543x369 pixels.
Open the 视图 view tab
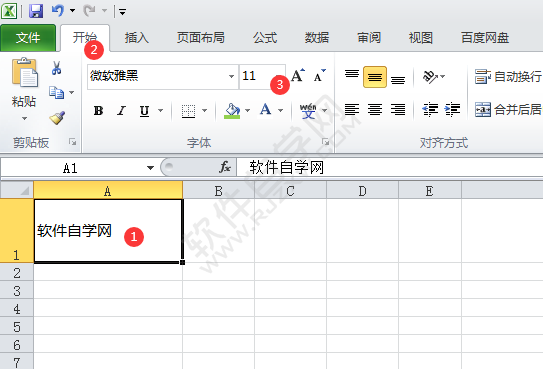click(x=420, y=37)
